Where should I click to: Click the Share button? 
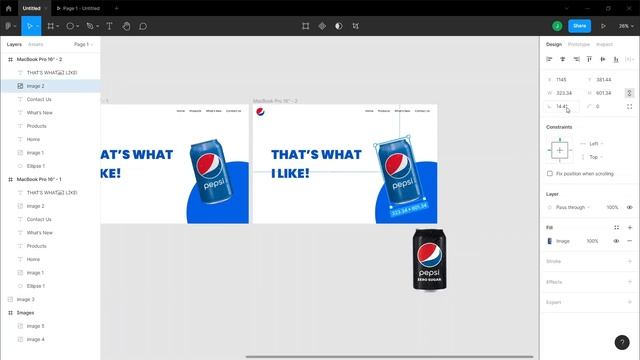pos(580,26)
